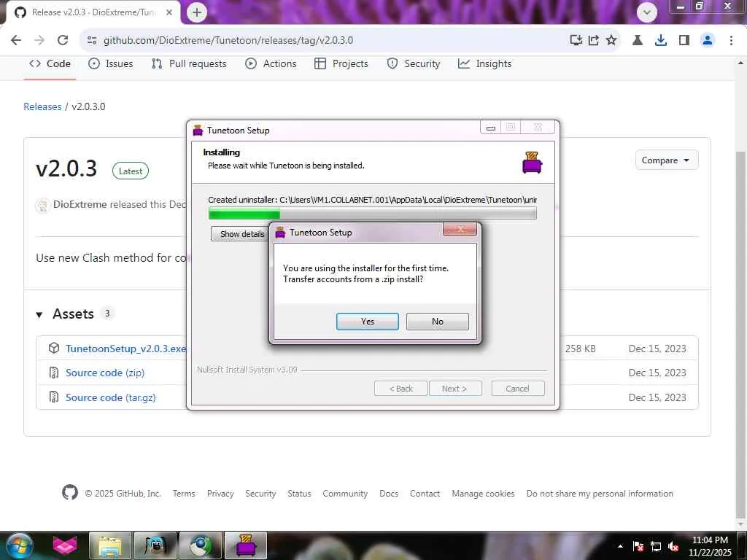
Task: Open the Compare dropdown
Action: (667, 160)
